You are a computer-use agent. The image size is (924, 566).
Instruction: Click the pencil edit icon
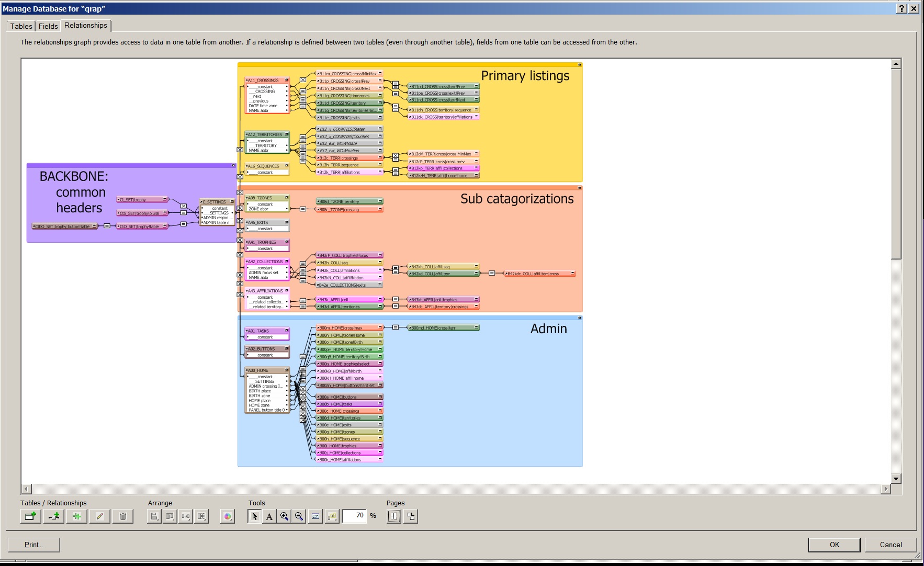(x=99, y=516)
